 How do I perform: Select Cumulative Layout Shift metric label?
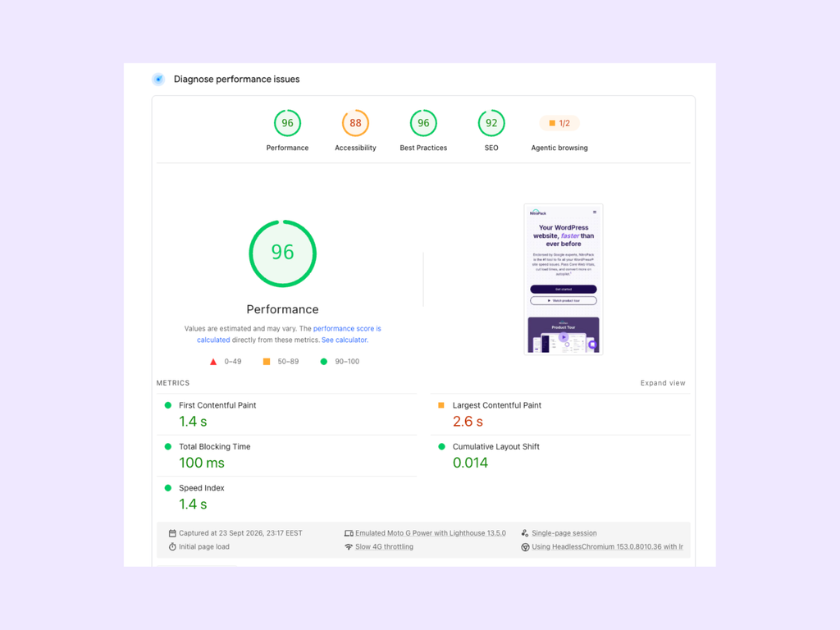click(x=495, y=447)
